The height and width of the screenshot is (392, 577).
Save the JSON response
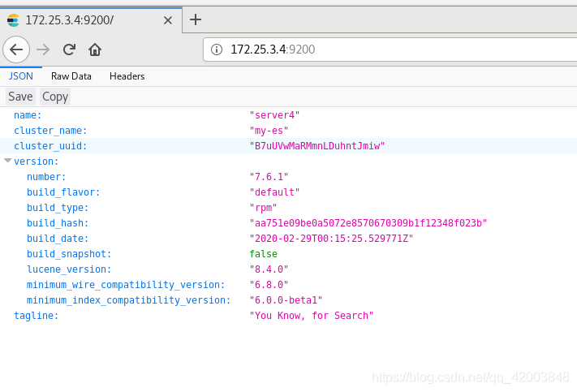(20, 97)
